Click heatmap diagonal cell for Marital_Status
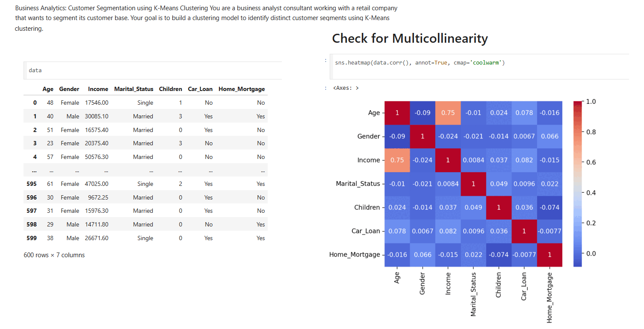 [x=473, y=184]
